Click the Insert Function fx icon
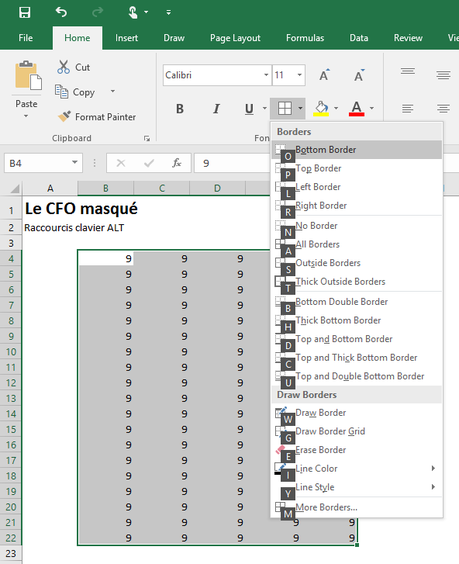The width and height of the screenshot is (459, 564). point(176,163)
